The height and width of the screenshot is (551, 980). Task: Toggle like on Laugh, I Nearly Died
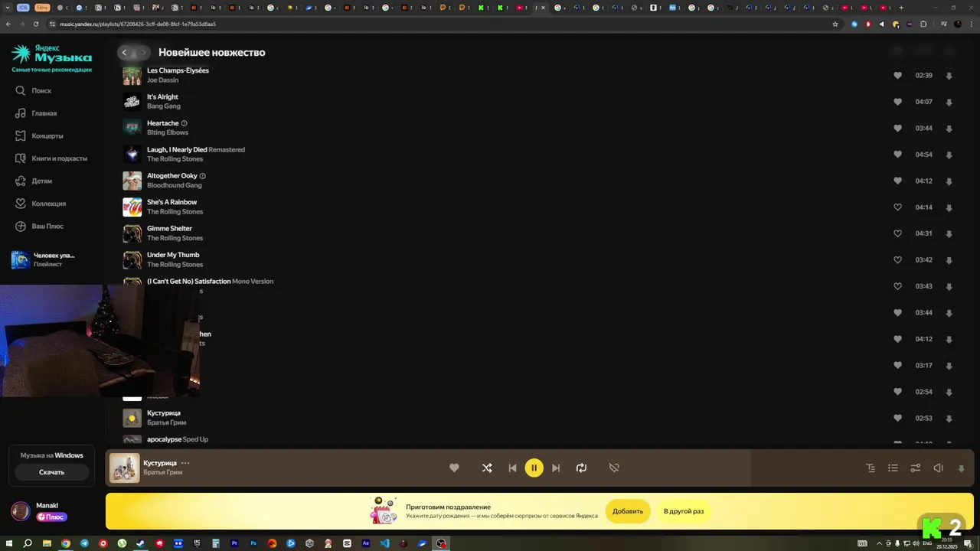pos(897,155)
